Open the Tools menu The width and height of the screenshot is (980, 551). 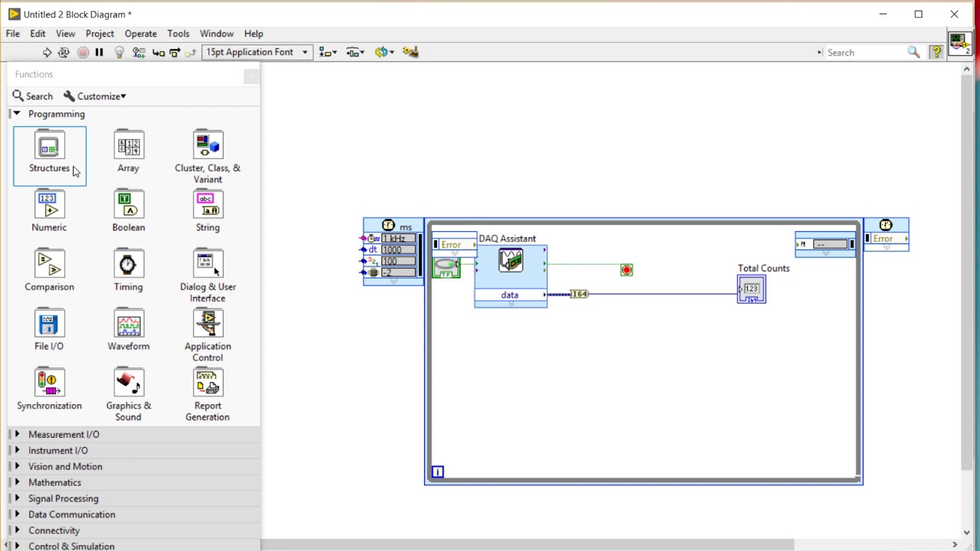coord(178,34)
